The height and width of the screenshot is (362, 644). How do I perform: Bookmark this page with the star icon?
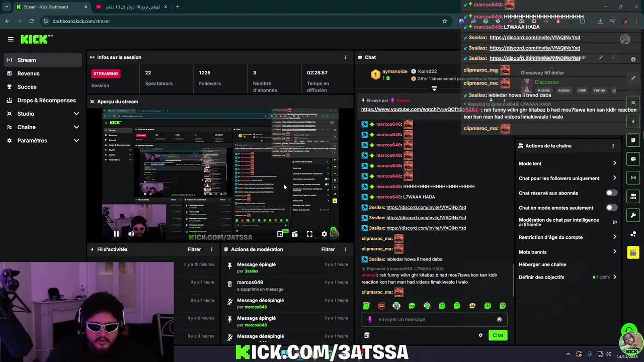(445, 21)
